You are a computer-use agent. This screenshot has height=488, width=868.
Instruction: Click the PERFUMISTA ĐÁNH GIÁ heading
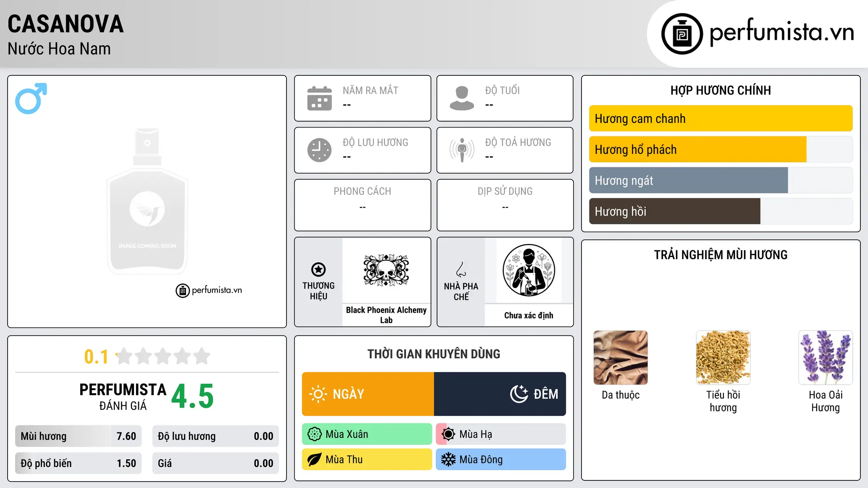pos(123,396)
